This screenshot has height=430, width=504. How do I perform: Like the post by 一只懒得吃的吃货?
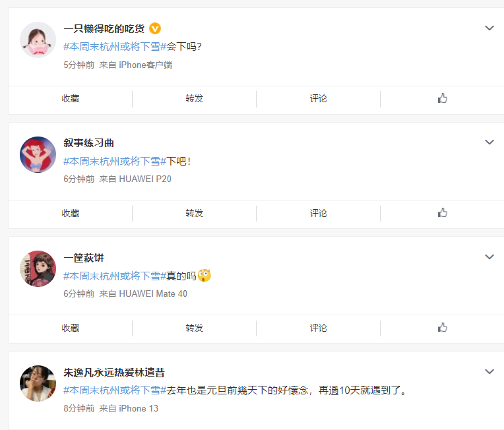point(442,98)
